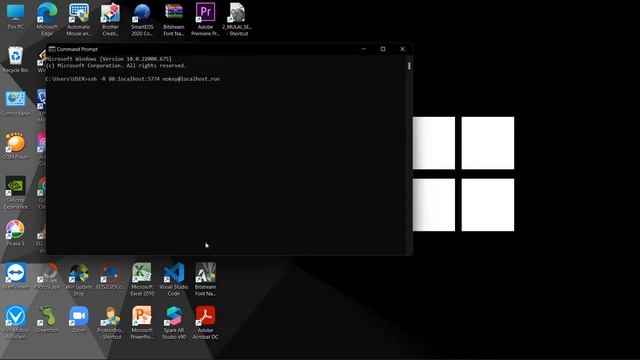Select the Zoom desktop icon
Viewport: 640px width, 360px height.
pos(79,320)
